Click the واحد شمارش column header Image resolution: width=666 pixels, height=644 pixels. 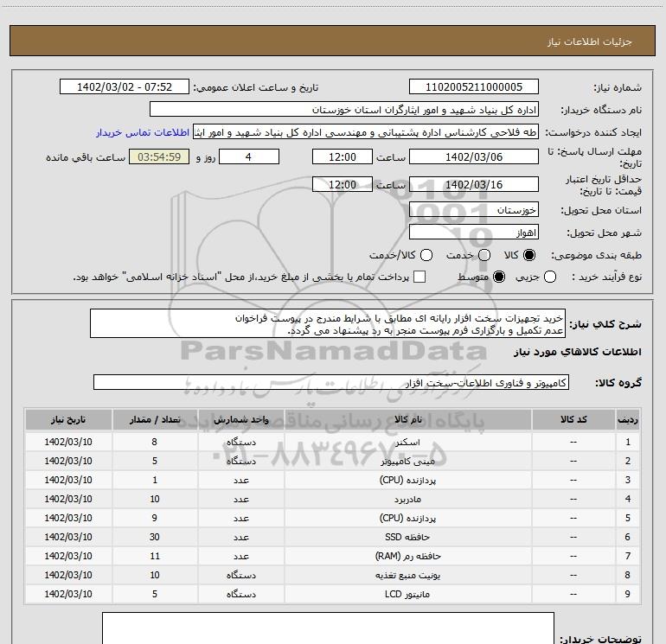tap(240, 419)
